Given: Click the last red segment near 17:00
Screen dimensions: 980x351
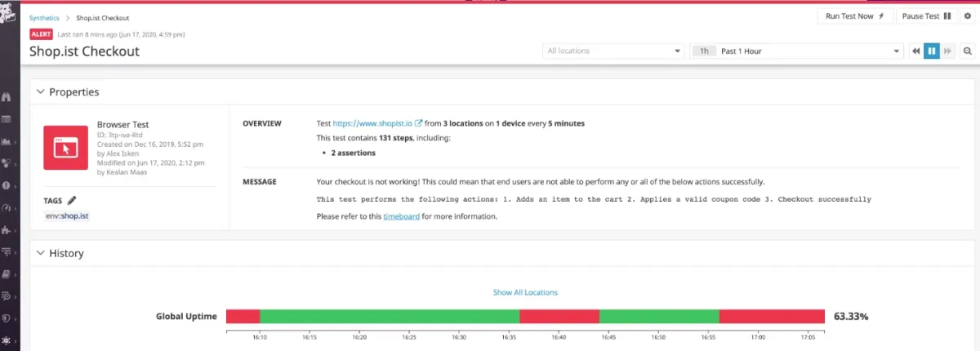Looking at the screenshot, I should pos(772,316).
